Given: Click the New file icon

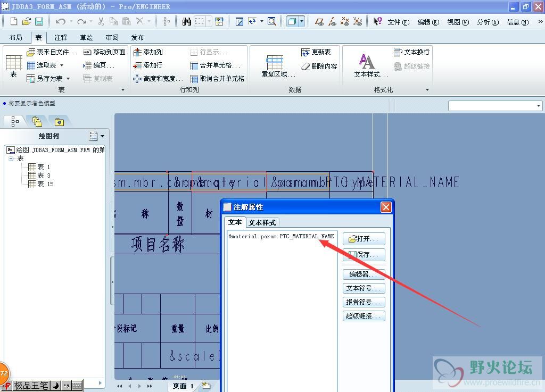Looking at the screenshot, I should 13,21.
